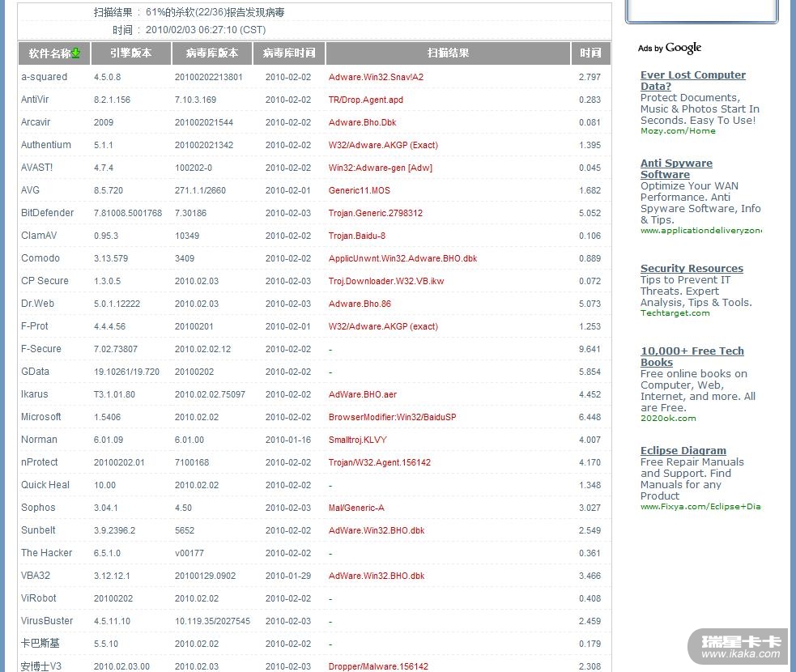
Task: Click the 病毒库版本 column header
Action: point(211,53)
